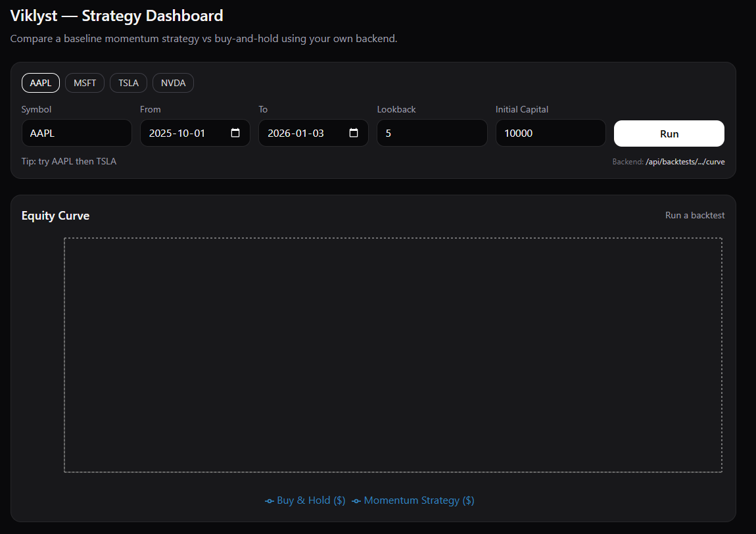This screenshot has height=534, width=756.
Task: Toggle the Momentum Strategy ($) legend label
Action: 419,500
